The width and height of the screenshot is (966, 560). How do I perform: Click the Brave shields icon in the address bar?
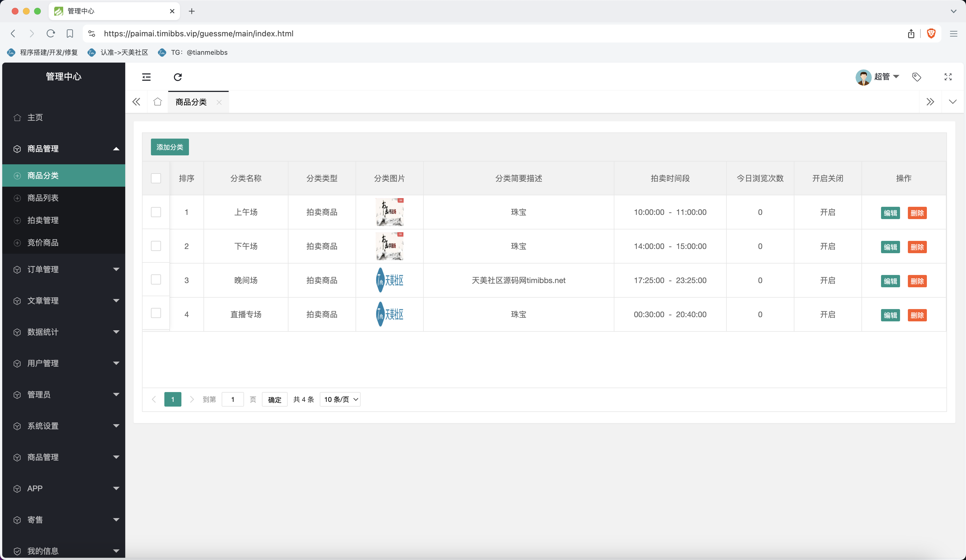[x=931, y=33]
